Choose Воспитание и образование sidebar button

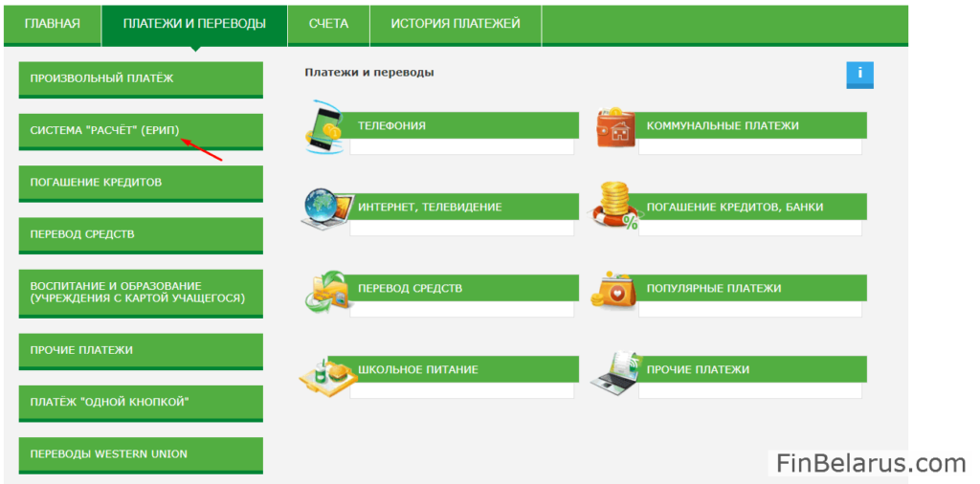point(140,292)
